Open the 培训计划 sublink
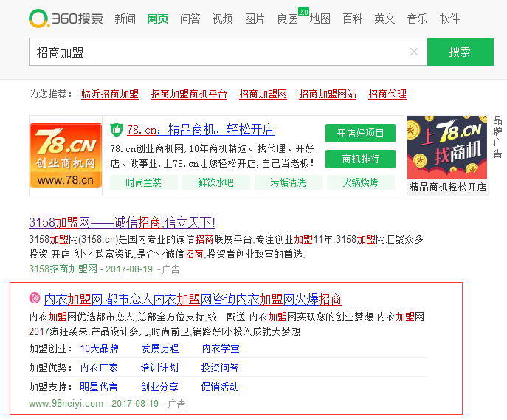507x420 pixels. (x=159, y=368)
